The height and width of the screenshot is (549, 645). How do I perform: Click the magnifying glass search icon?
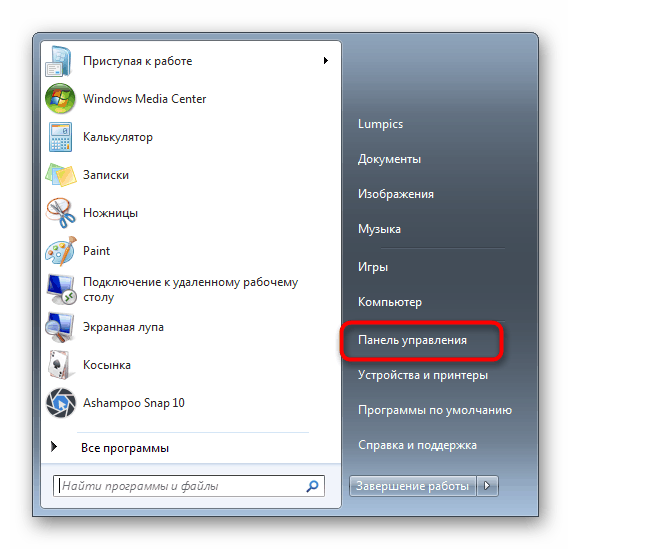click(312, 486)
